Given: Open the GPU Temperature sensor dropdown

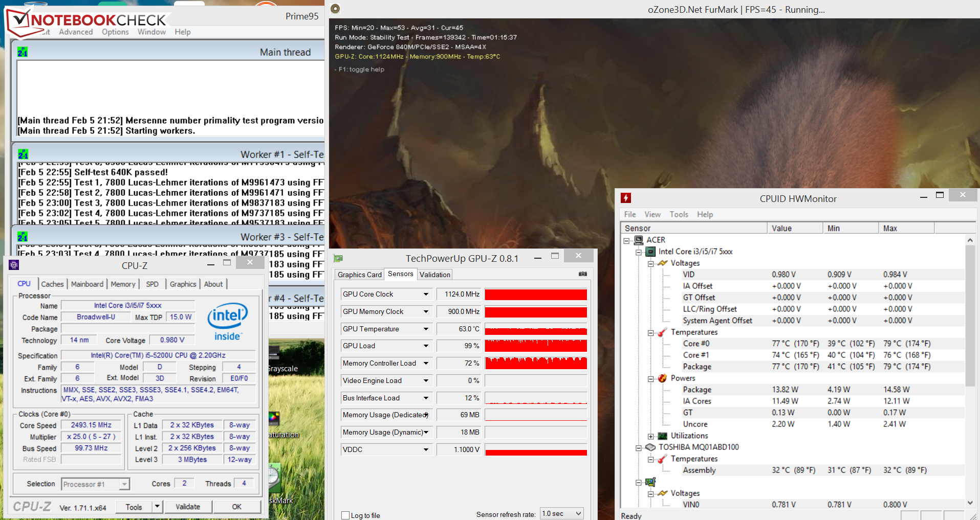Looking at the screenshot, I should [425, 329].
